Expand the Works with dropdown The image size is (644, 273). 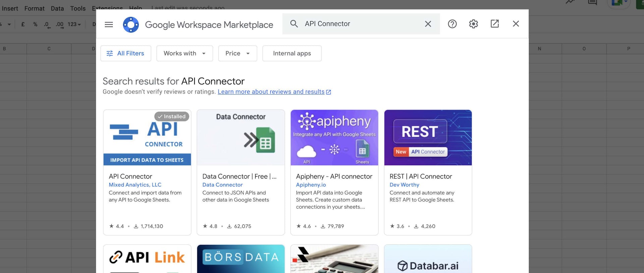184,53
